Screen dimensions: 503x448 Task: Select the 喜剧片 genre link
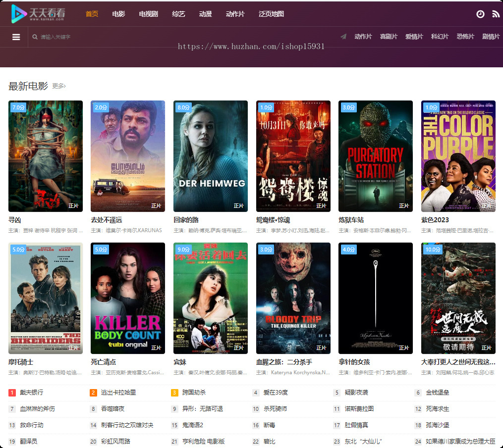(389, 37)
